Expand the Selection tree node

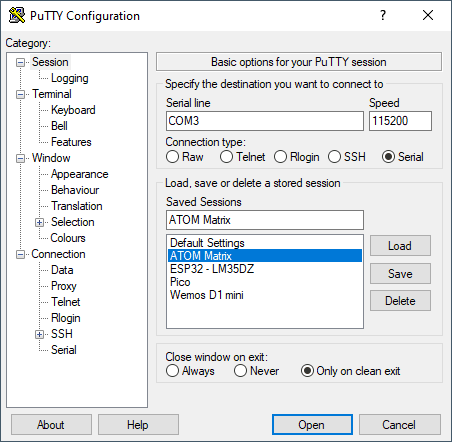click(x=39, y=222)
